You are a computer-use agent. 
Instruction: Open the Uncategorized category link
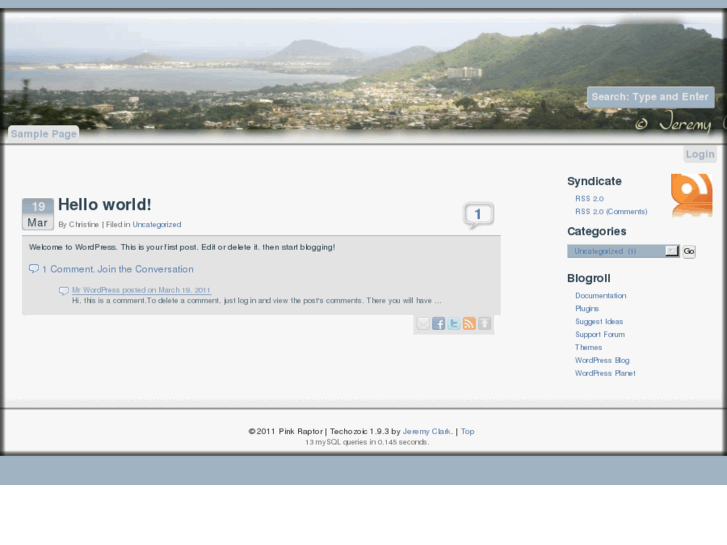tap(157, 225)
